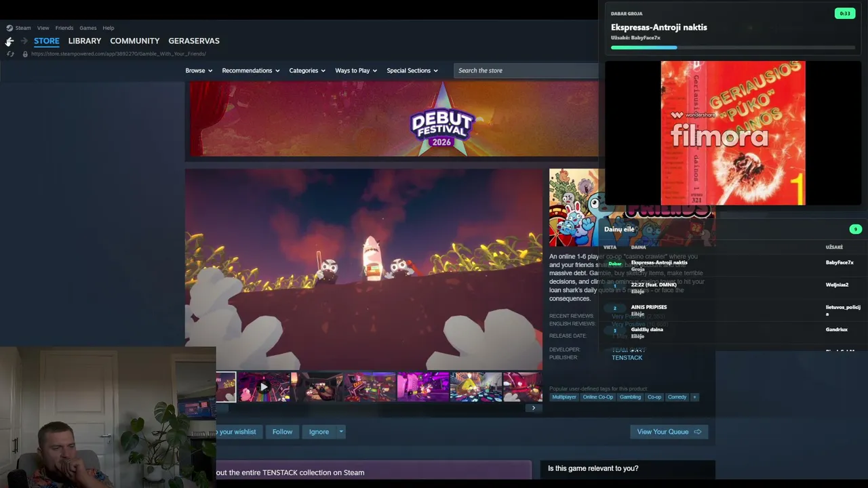Select the neon arcade machines thumbnail
Viewport: 868px width, 488px height.
coord(370,387)
